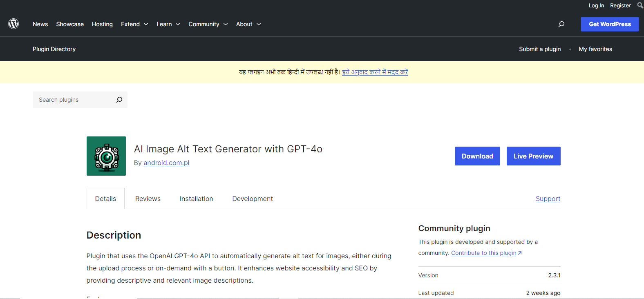Open the plugin's green eye icon image
The height and width of the screenshot is (299, 644).
[x=106, y=156]
